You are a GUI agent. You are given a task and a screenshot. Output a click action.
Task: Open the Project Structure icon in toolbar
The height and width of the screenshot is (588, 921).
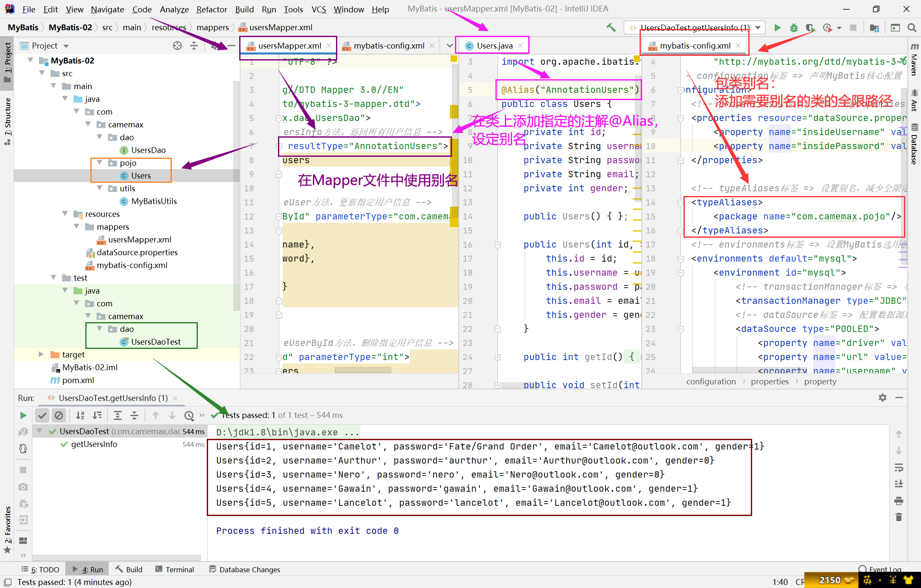[x=874, y=28]
